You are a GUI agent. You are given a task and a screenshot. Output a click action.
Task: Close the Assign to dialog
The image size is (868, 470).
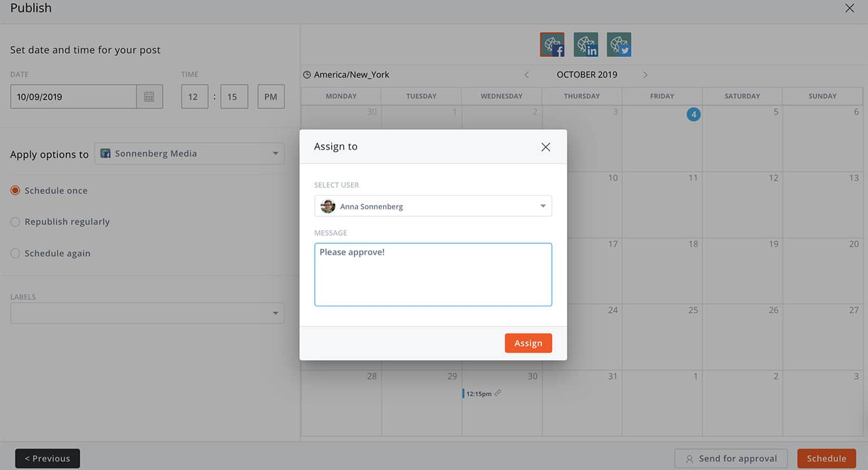pos(546,147)
